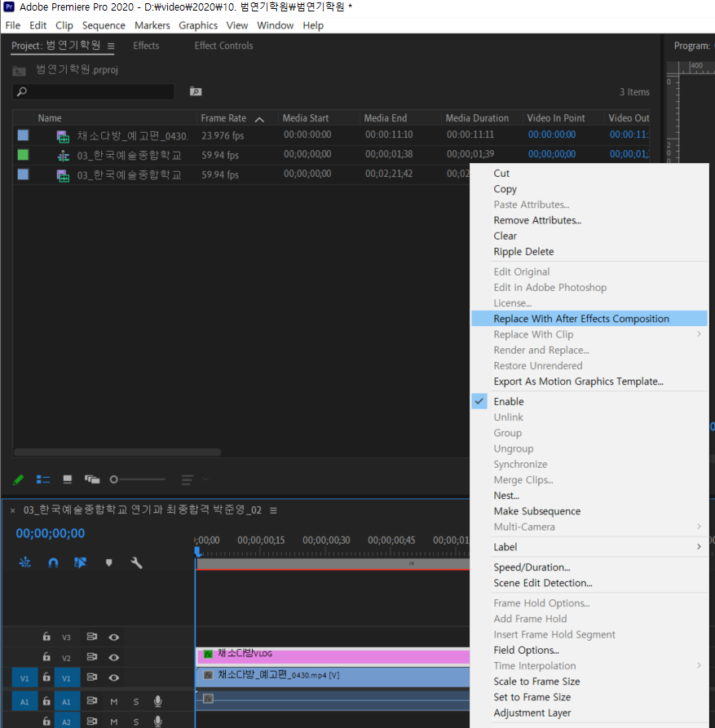The image size is (715, 728).
Task: Enable voice-over record microphone on A1
Action: 158,701
